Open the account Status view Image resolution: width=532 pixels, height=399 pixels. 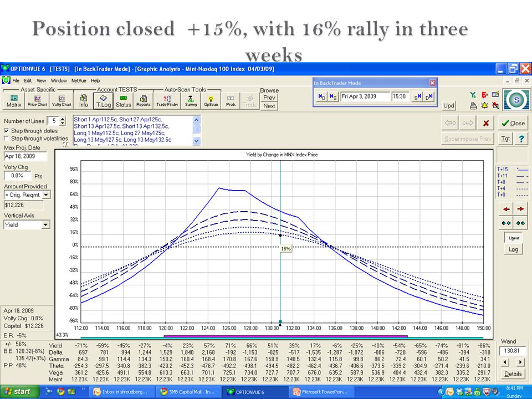124,101
